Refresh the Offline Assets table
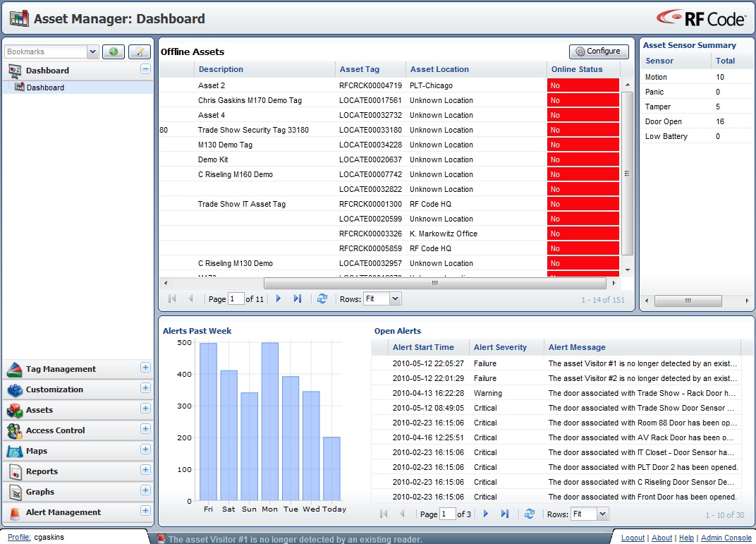Screen dimensions: 756x544 pos(322,299)
